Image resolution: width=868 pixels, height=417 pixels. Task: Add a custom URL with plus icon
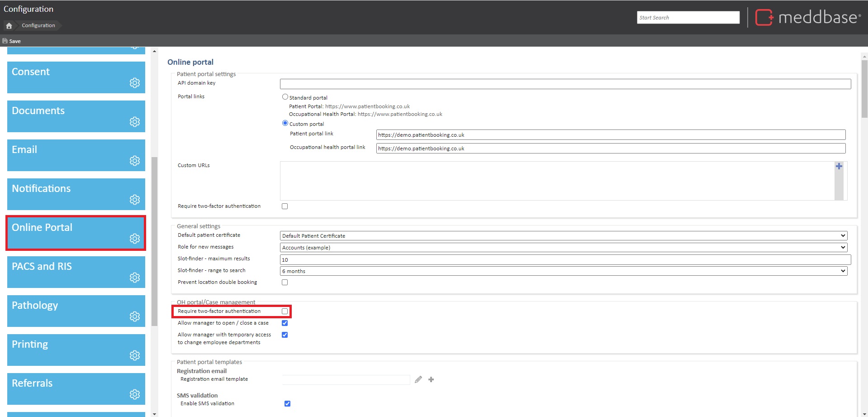click(x=839, y=167)
